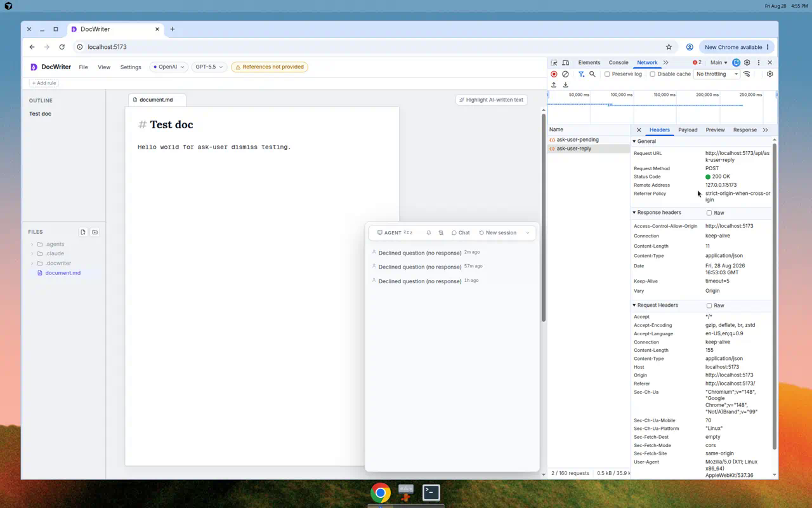Screen dimensions: 812x508
Task: Switch to the Console tab
Action: pyautogui.click(x=619, y=63)
